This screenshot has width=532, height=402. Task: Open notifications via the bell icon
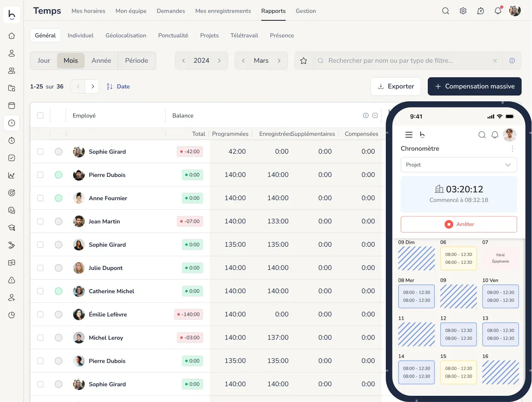498,11
